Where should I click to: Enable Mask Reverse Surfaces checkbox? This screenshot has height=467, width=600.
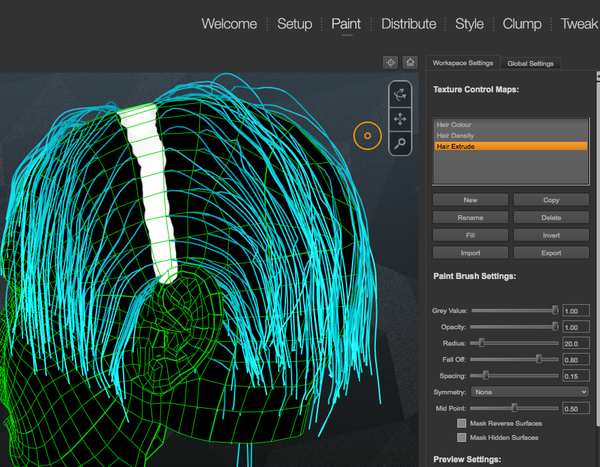pyautogui.click(x=461, y=423)
